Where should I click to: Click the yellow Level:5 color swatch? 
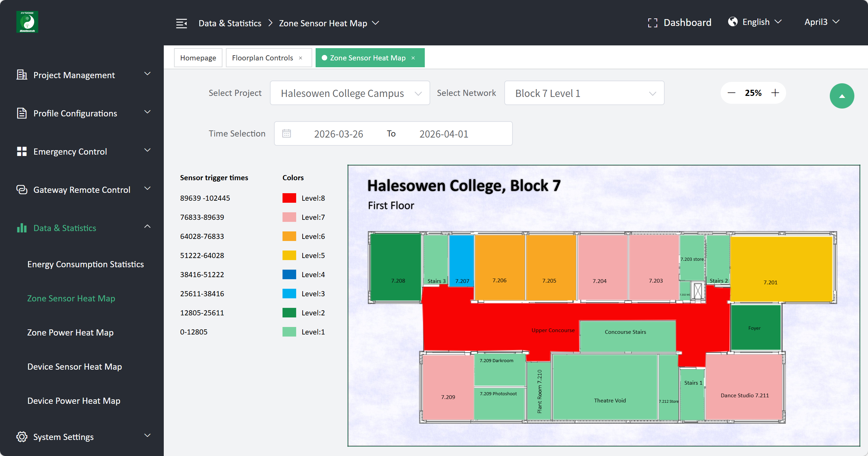click(x=289, y=255)
